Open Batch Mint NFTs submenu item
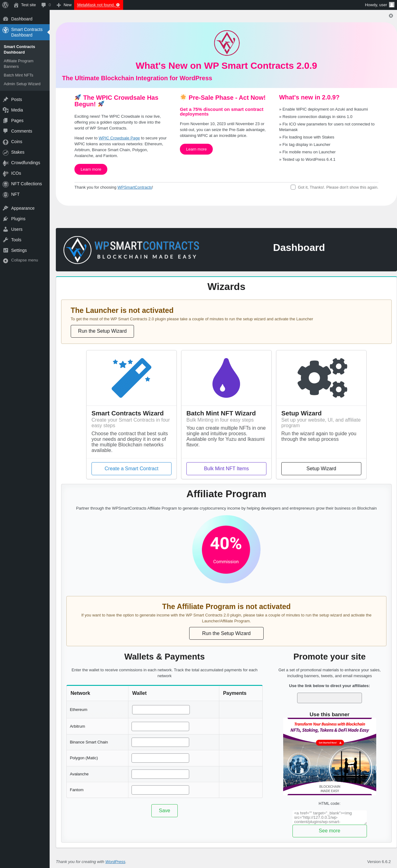 click(x=19, y=75)
